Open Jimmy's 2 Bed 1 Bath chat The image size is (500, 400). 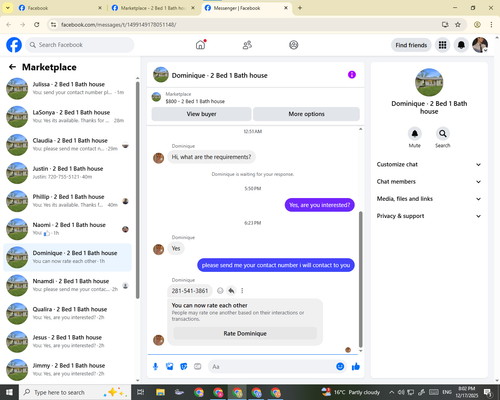click(x=67, y=369)
